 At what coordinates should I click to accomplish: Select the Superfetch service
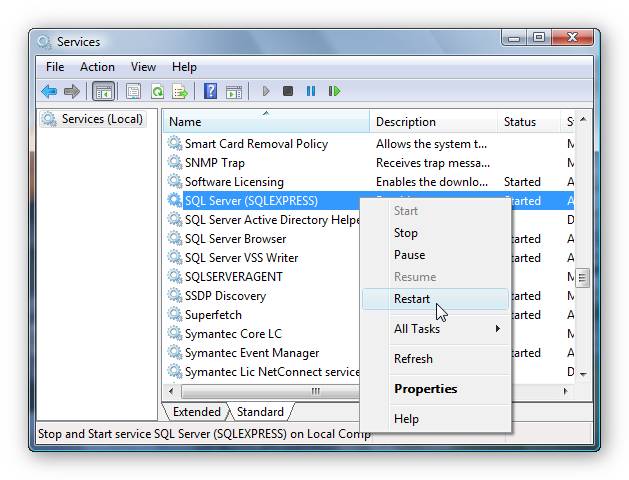[213, 315]
